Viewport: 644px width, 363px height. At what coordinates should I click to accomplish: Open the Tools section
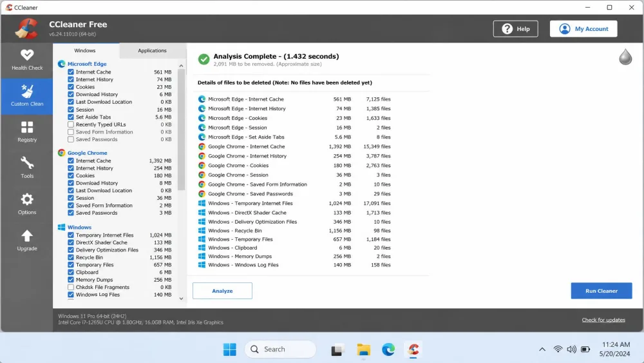pyautogui.click(x=27, y=168)
